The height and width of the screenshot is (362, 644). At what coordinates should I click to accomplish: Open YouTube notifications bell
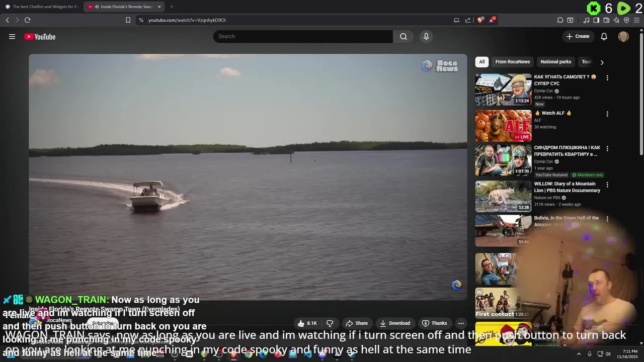604,36
